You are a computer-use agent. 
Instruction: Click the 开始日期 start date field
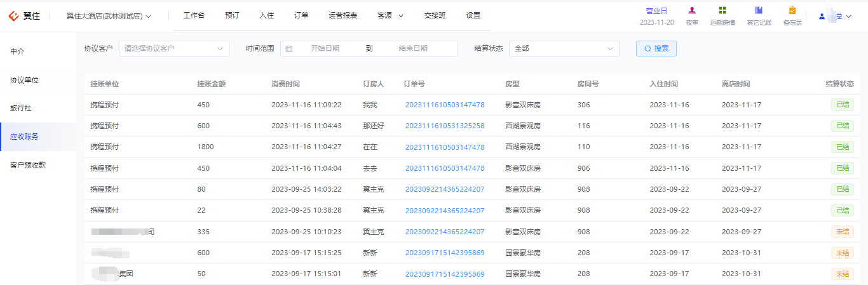(x=325, y=48)
